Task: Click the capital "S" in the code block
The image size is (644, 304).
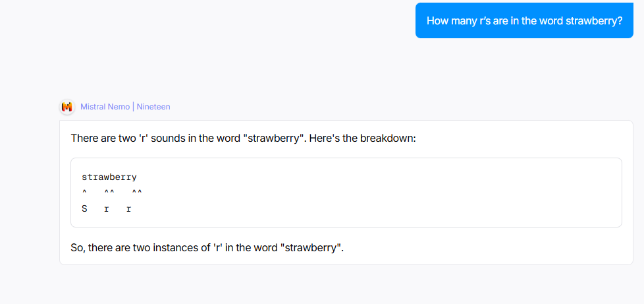Action: (84, 209)
